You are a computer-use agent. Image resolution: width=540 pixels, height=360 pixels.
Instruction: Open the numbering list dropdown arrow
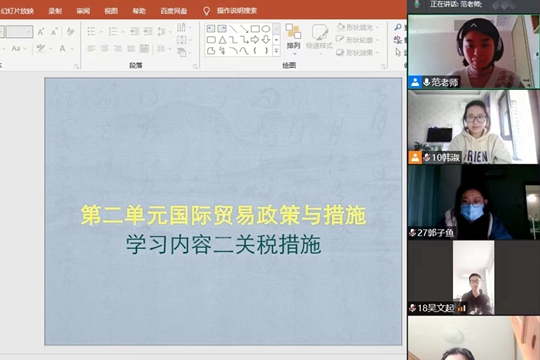coord(123,32)
